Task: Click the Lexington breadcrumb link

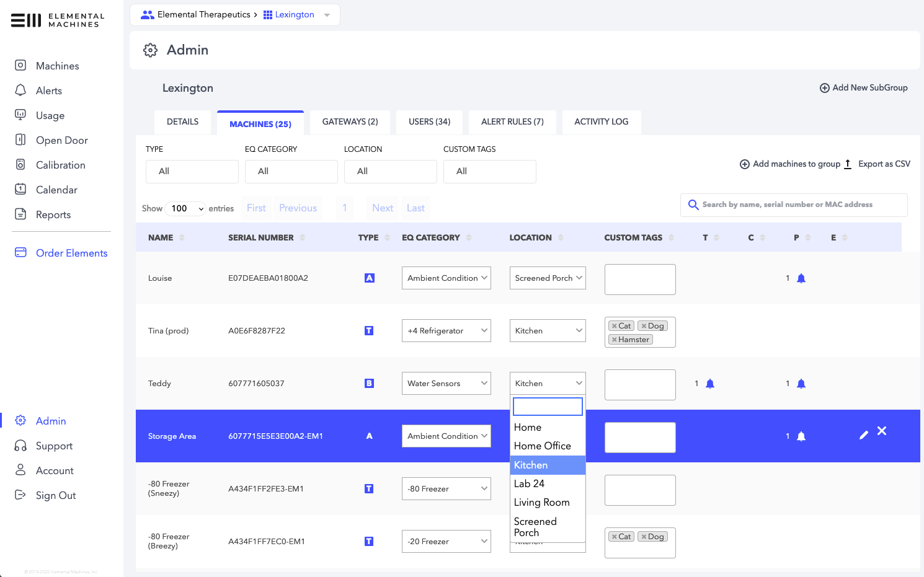Action: [x=295, y=14]
